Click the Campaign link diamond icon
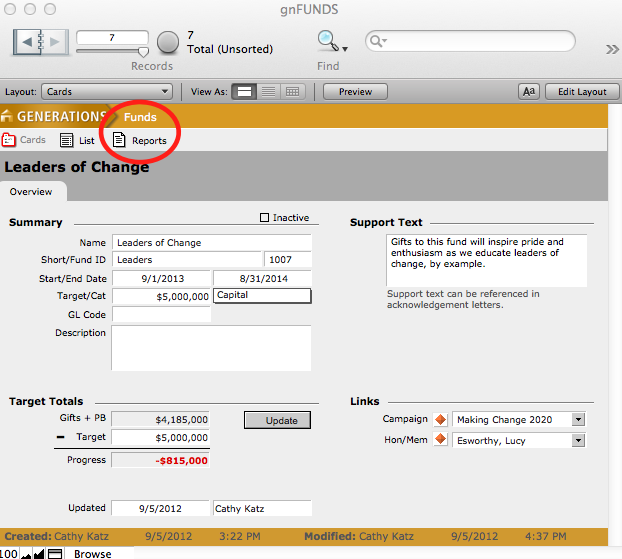This screenshot has width=622, height=559. (x=441, y=419)
